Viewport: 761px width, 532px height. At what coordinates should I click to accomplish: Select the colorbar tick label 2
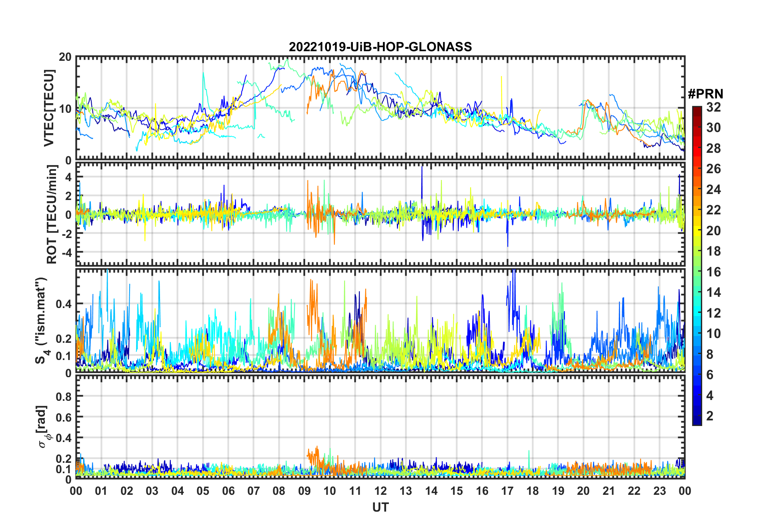pos(710,416)
